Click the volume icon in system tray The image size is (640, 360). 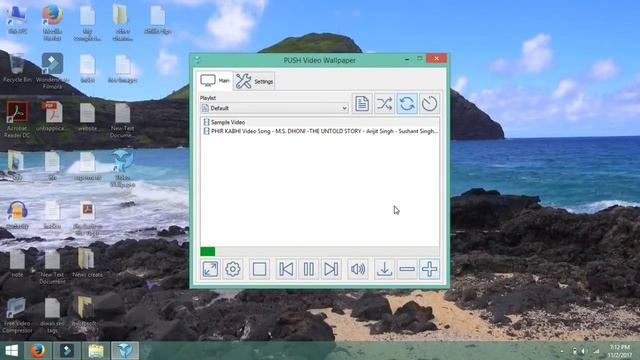pyautogui.click(x=584, y=351)
